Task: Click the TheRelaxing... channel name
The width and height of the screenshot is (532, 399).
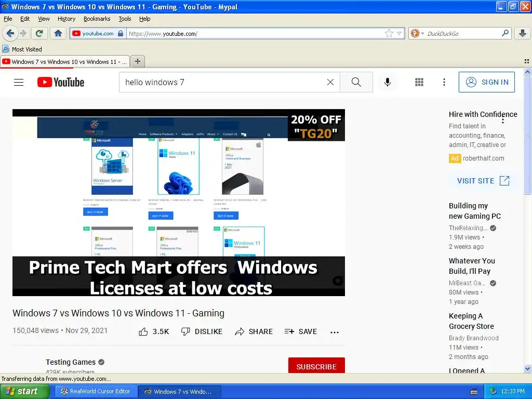Action: 468,228
